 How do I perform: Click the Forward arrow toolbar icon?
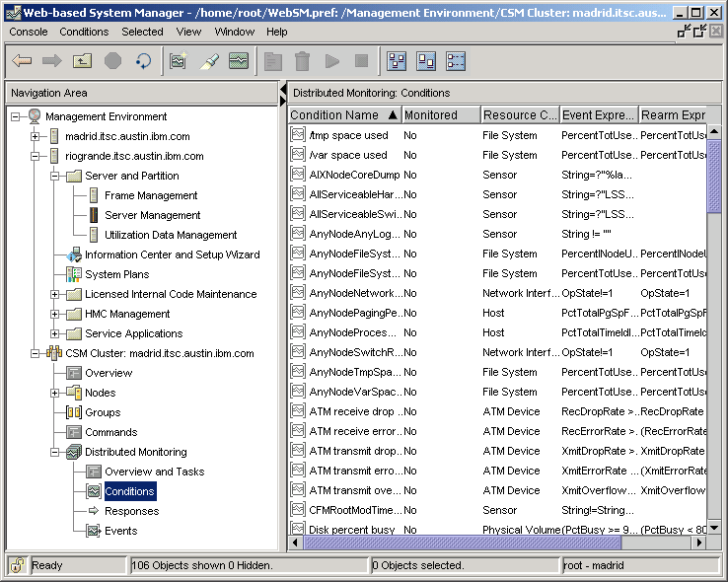[x=52, y=61]
